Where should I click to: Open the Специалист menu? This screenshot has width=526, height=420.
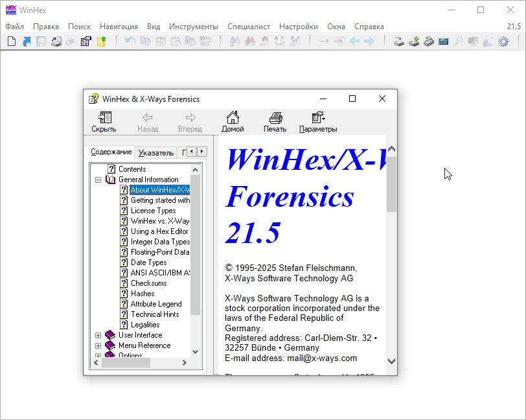(249, 27)
